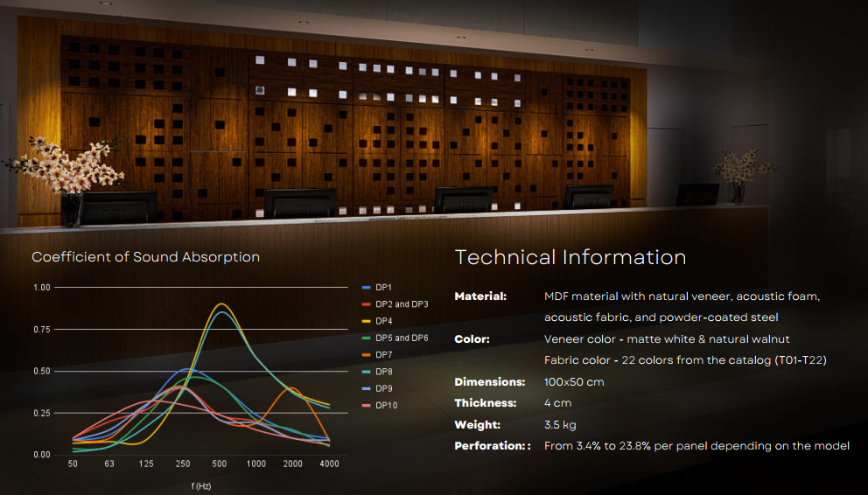Viewport: 868px width, 495px height.
Task: Select the DP4 yellow legend marker
Action: (367, 321)
